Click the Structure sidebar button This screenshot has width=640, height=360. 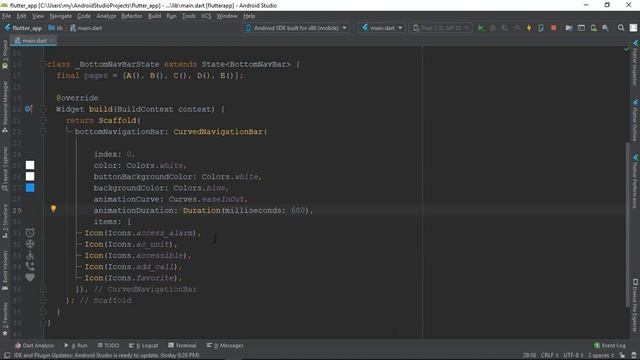point(5,221)
